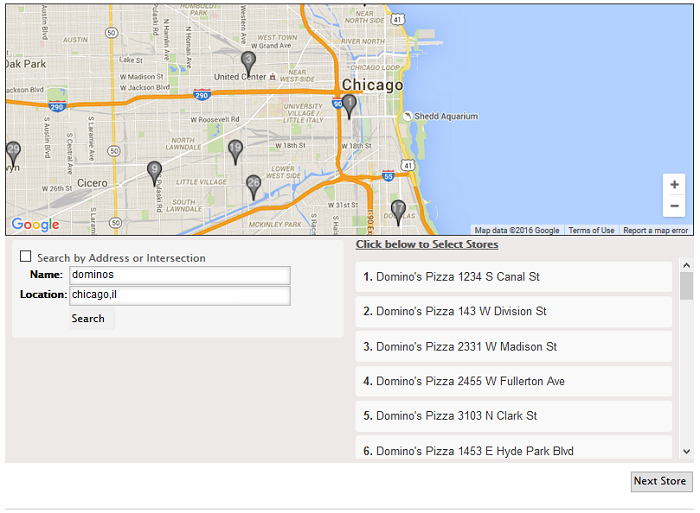
Task: Click Report a map error link
Action: click(x=655, y=230)
